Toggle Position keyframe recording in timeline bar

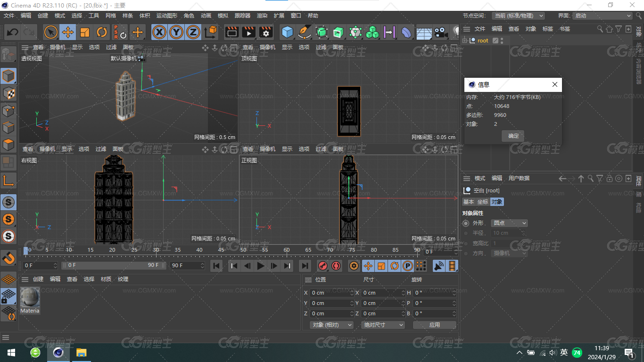[368, 266]
